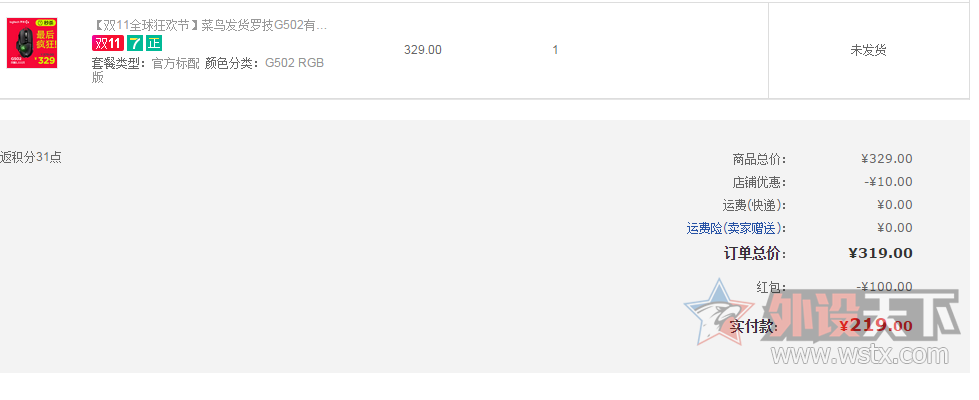The image size is (979, 400).
Task: Click the quantity value 1 in the row
Action: click(x=555, y=50)
